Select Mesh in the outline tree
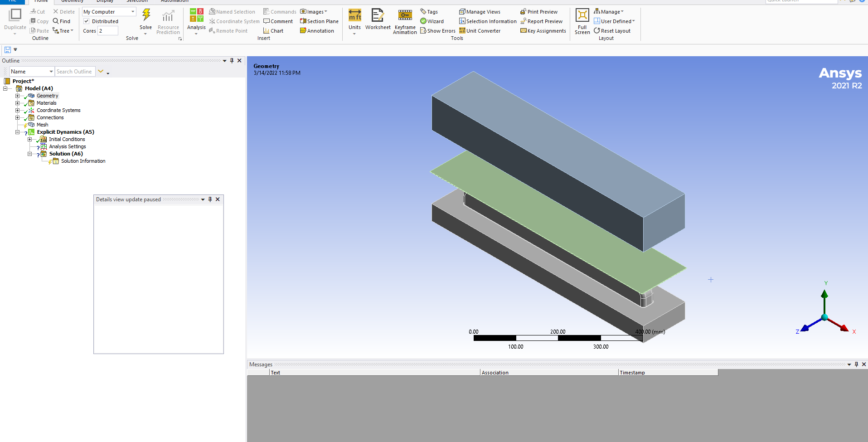This screenshot has height=442, width=868. click(x=42, y=125)
